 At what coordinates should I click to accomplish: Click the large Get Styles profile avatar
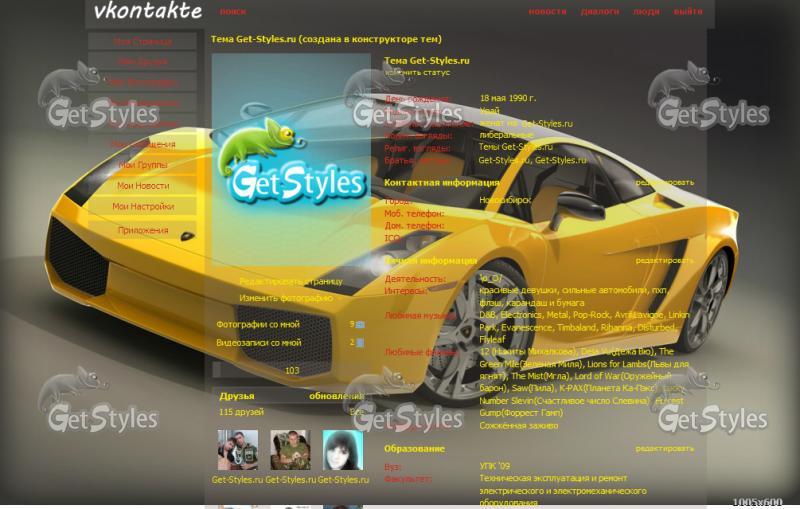click(291, 160)
